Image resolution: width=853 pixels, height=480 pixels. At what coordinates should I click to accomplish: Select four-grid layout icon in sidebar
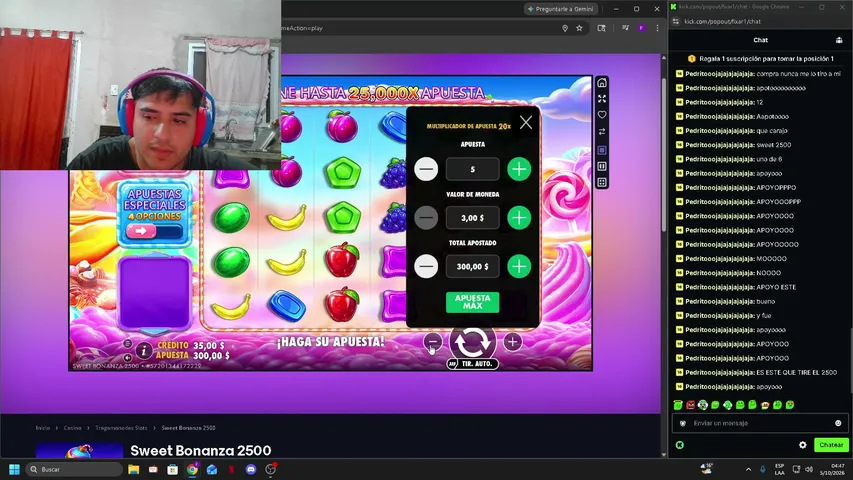pos(602,183)
